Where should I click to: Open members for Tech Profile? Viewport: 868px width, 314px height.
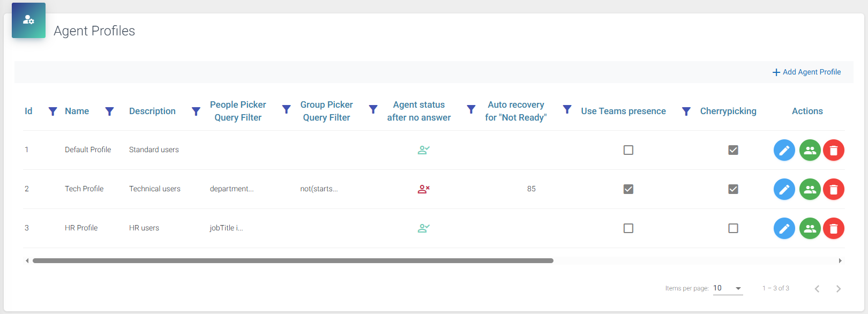tap(810, 189)
